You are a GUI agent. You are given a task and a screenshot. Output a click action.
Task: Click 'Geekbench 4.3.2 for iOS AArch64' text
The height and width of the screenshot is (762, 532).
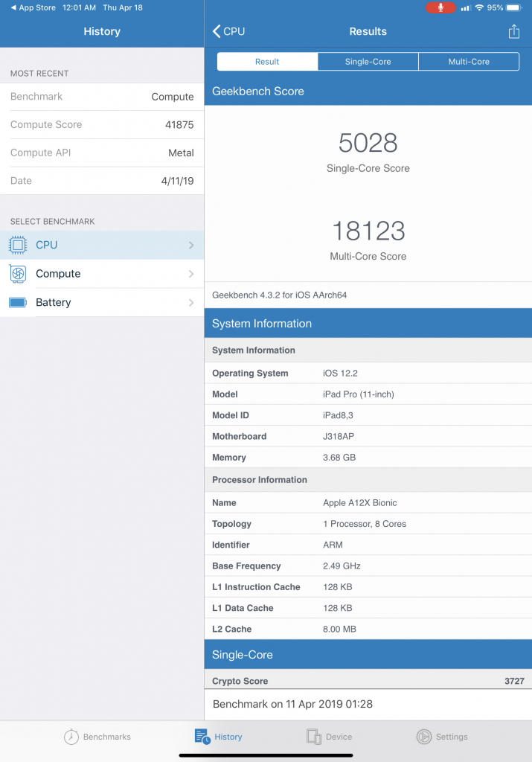(279, 295)
